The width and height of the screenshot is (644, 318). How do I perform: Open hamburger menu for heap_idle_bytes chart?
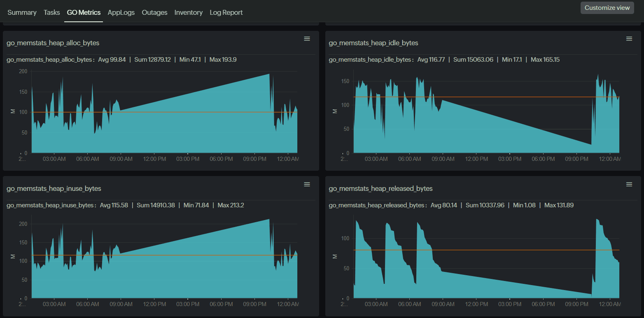[x=629, y=39]
